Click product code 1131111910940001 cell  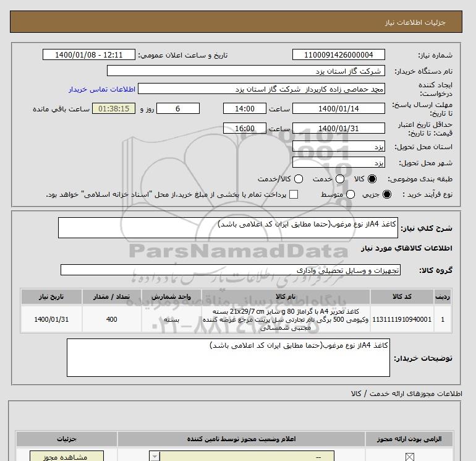[402, 319]
